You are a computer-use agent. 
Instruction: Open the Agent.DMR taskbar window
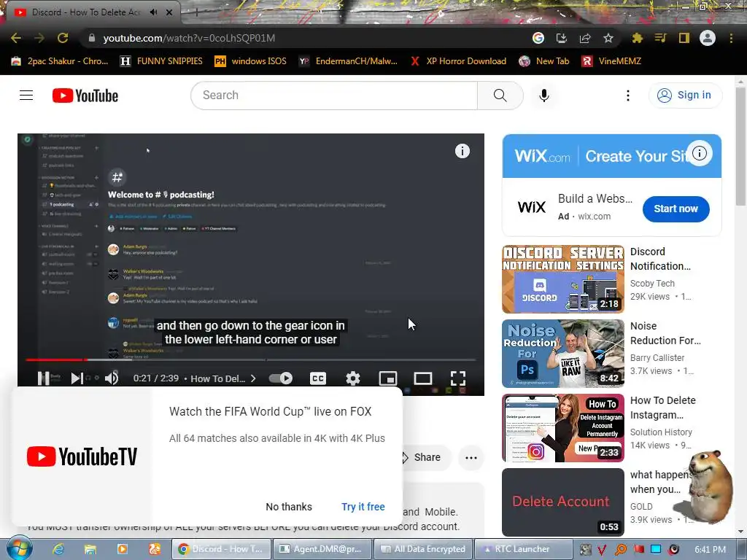click(x=322, y=549)
